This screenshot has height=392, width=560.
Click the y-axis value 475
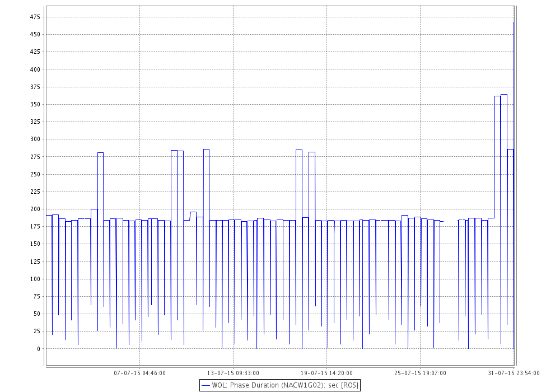(x=35, y=17)
